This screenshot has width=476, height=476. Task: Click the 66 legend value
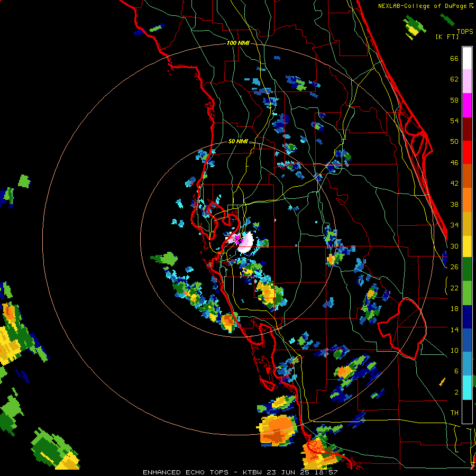454,59
